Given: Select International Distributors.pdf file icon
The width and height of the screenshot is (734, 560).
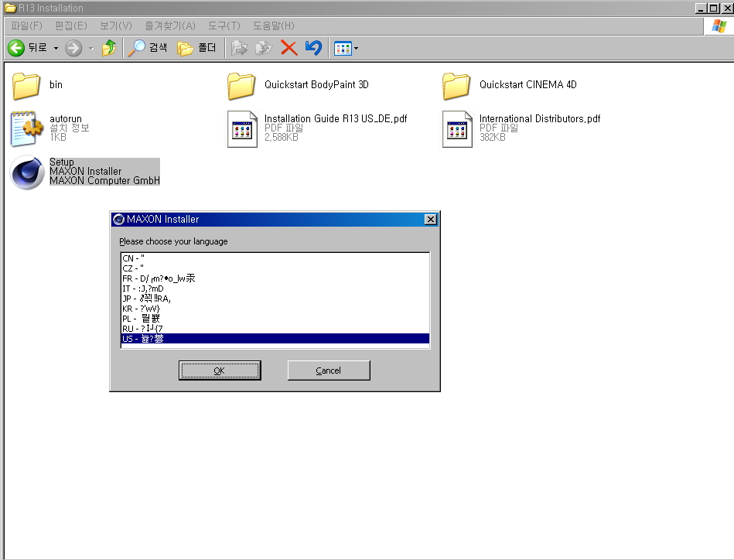Looking at the screenshot, I should (457, 128).
